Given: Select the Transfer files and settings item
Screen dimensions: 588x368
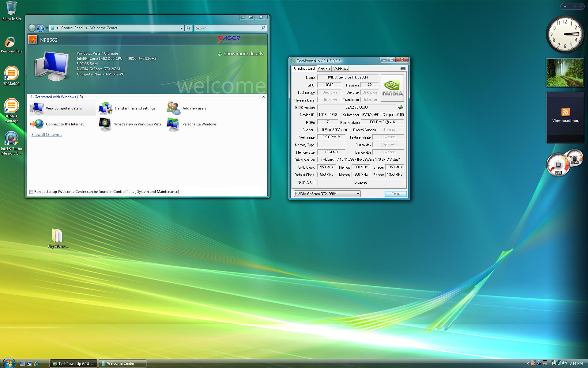Looking at the screenshot, I should 127,108.
